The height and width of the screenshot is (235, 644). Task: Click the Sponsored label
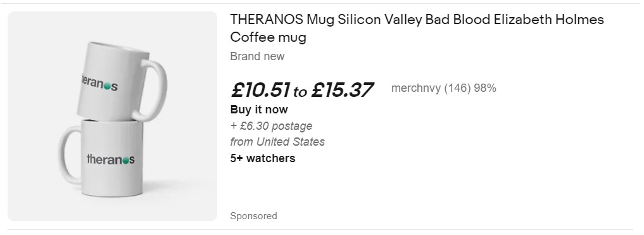pos(253,216)
